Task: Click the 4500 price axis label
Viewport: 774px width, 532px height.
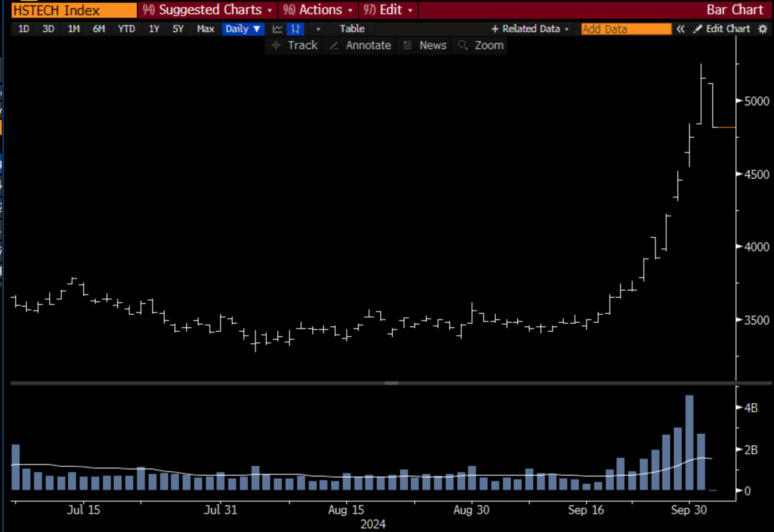Action: [757, 174]
